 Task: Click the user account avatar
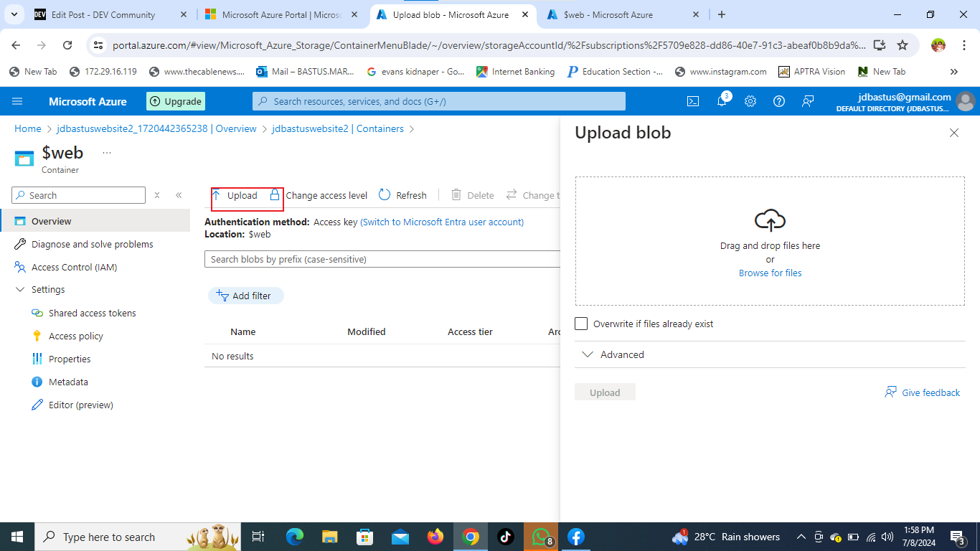[966, 101]
